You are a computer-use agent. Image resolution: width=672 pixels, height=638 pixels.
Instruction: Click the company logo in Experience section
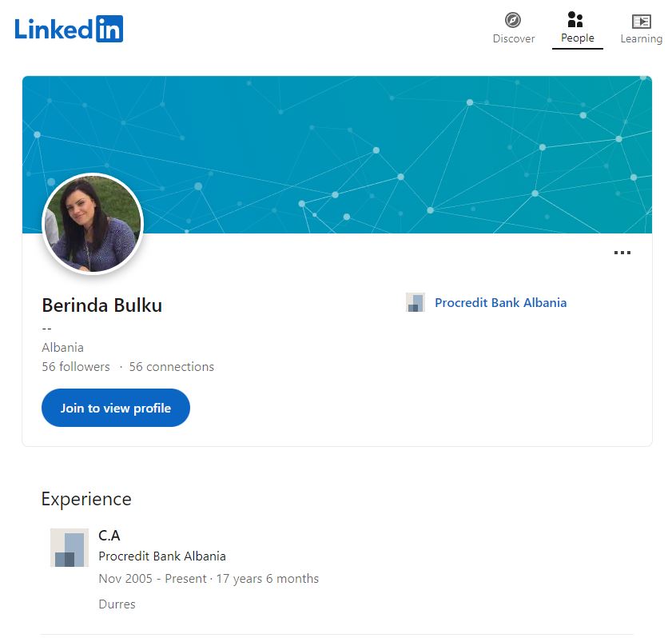click(69, 548)
